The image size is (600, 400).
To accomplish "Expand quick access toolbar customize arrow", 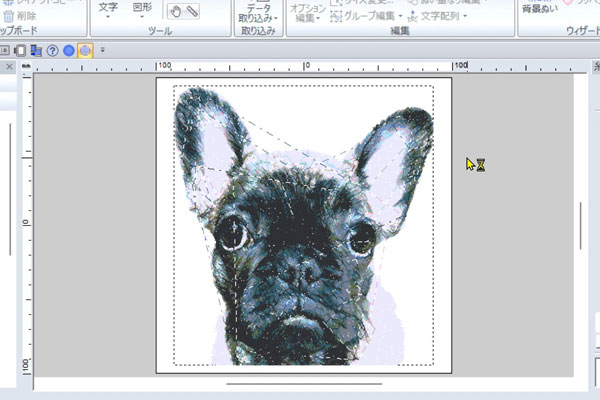I will (102, 50).
